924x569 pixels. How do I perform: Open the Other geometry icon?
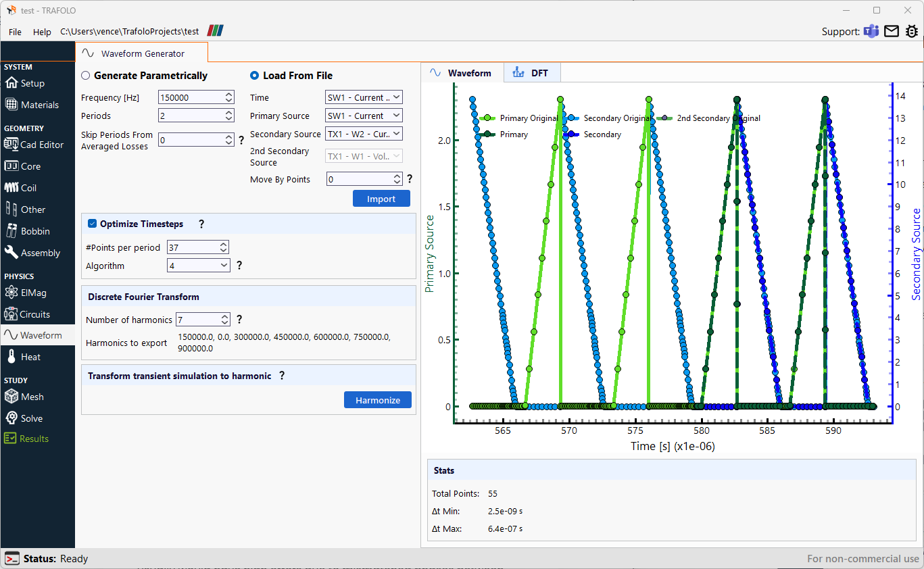pyautogui.click(x=11, y=209)
